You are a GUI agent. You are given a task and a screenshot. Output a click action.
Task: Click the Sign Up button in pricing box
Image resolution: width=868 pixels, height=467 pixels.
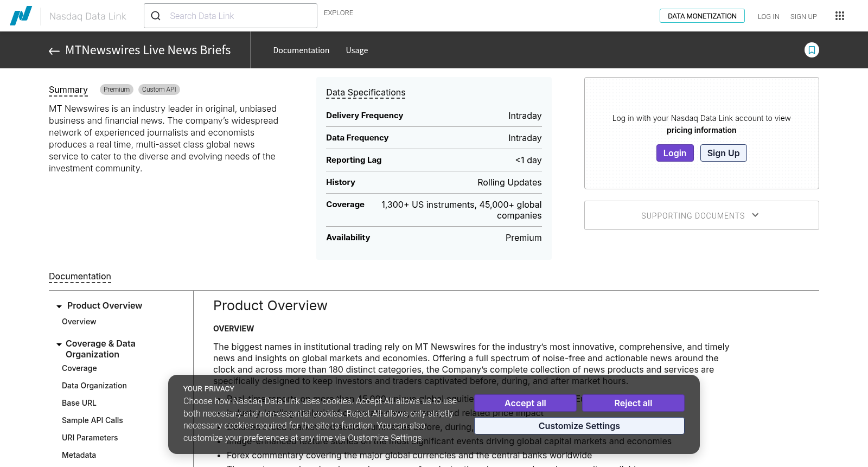click(724, 153)
